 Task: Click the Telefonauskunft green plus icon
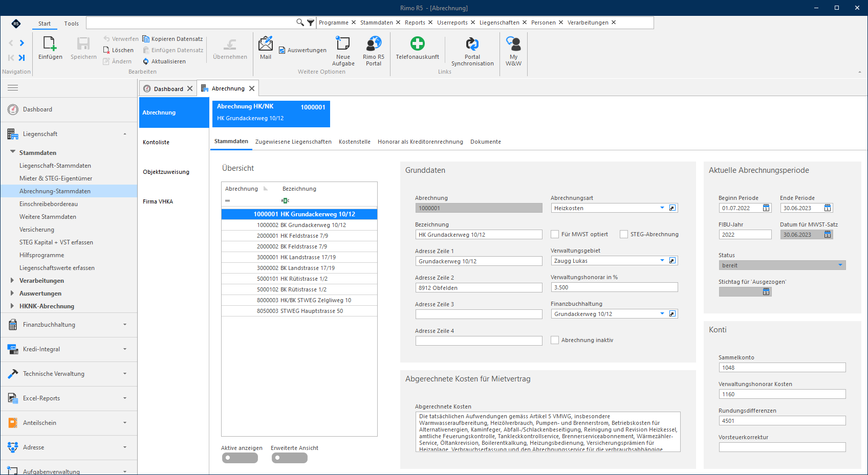coord(418,43)
